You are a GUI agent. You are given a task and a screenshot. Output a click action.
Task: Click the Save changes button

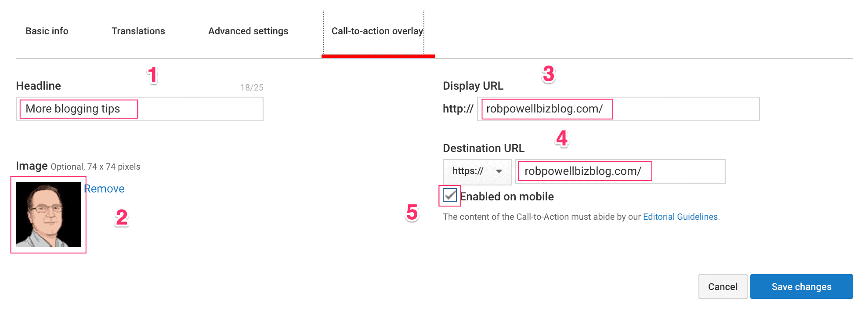pyautogui.click(x=801, y=287)
